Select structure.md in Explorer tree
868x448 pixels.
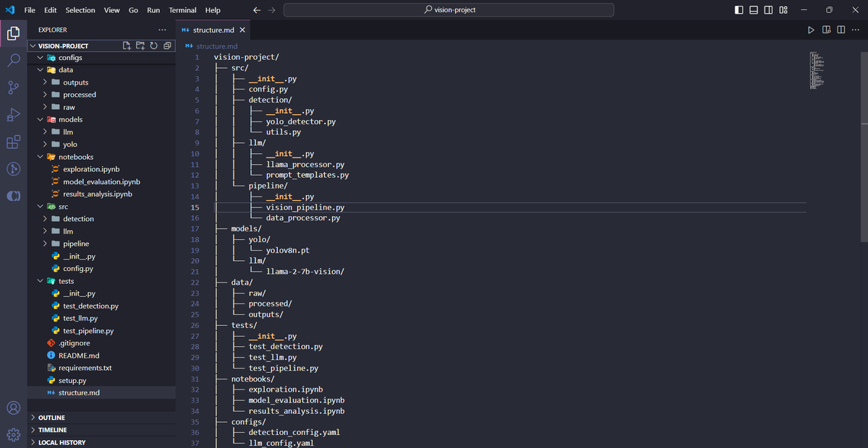[x=101, y=392]
